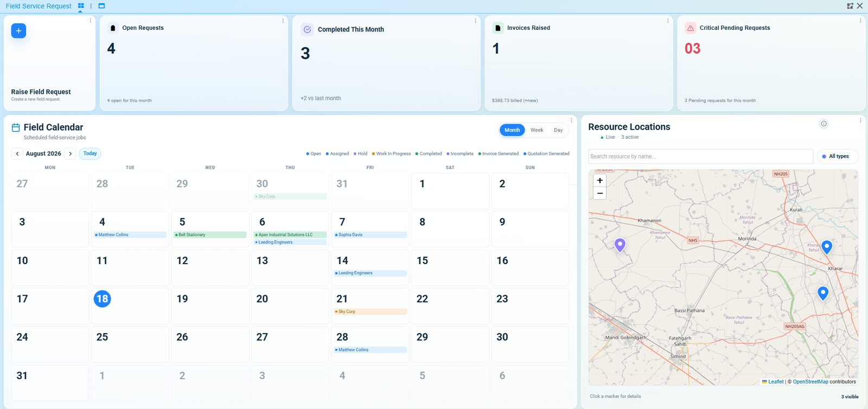Open the Open Requests card options menu

[283, 21]
